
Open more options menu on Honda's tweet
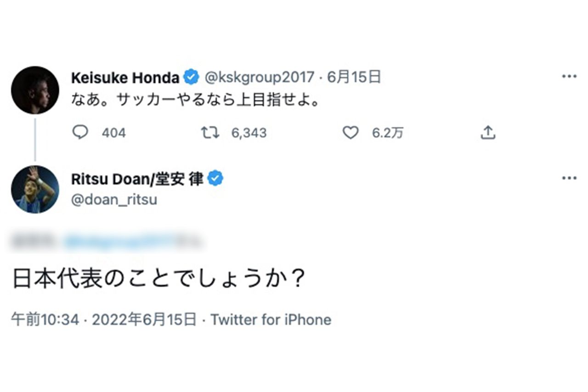click(x=570, y=77)
